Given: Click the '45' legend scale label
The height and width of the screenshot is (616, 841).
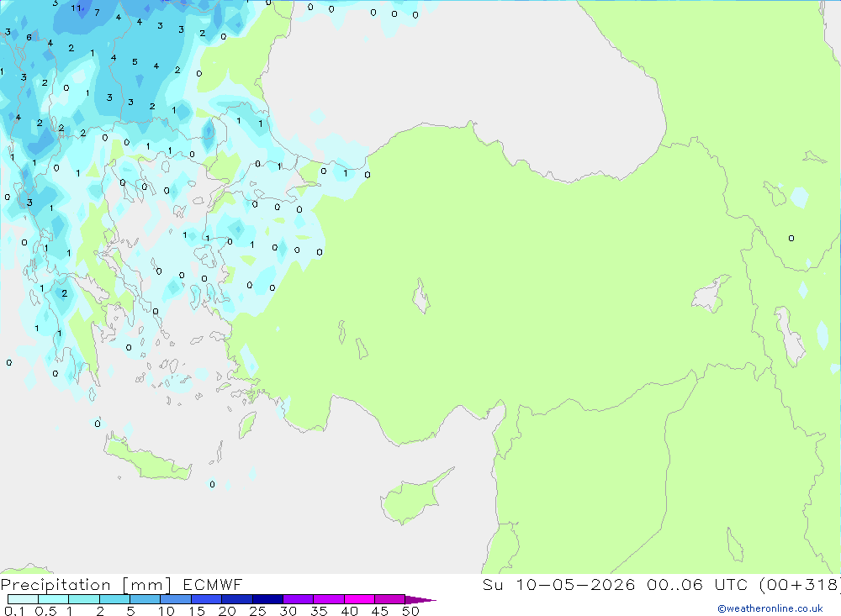Looking at the screenshot, I should (380, 611).
